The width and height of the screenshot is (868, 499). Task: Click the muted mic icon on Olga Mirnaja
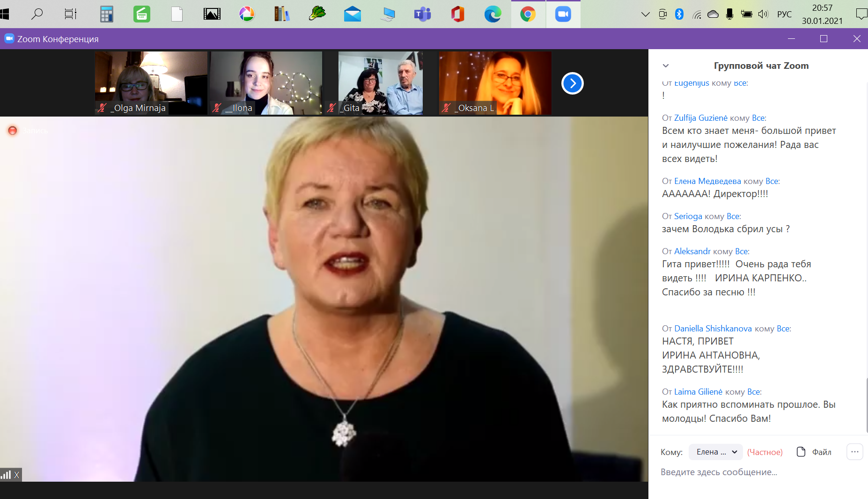coord(102,108)
